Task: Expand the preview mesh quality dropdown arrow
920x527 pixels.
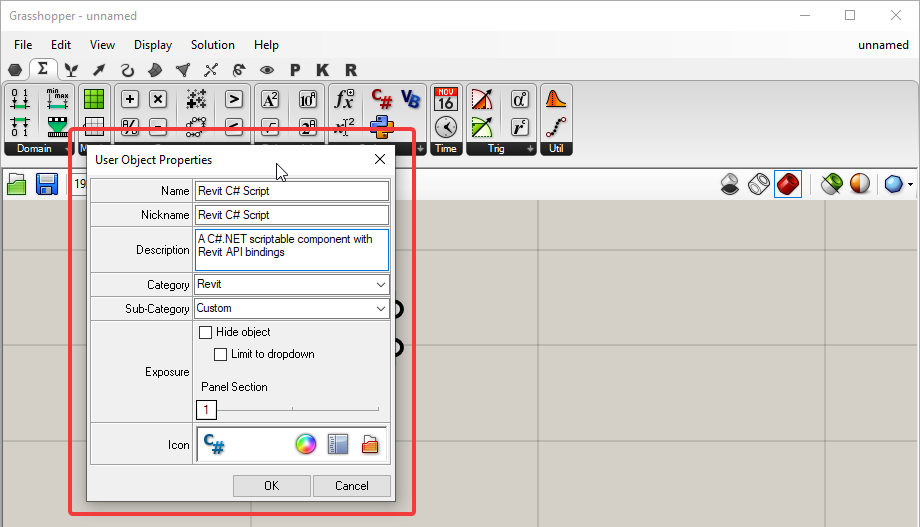Action: click(x=908, y=186)
